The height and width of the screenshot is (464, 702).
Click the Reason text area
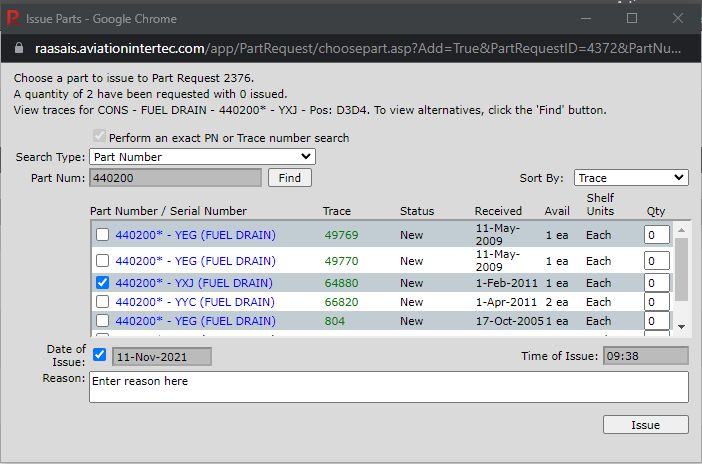click(x=388, y=387)
